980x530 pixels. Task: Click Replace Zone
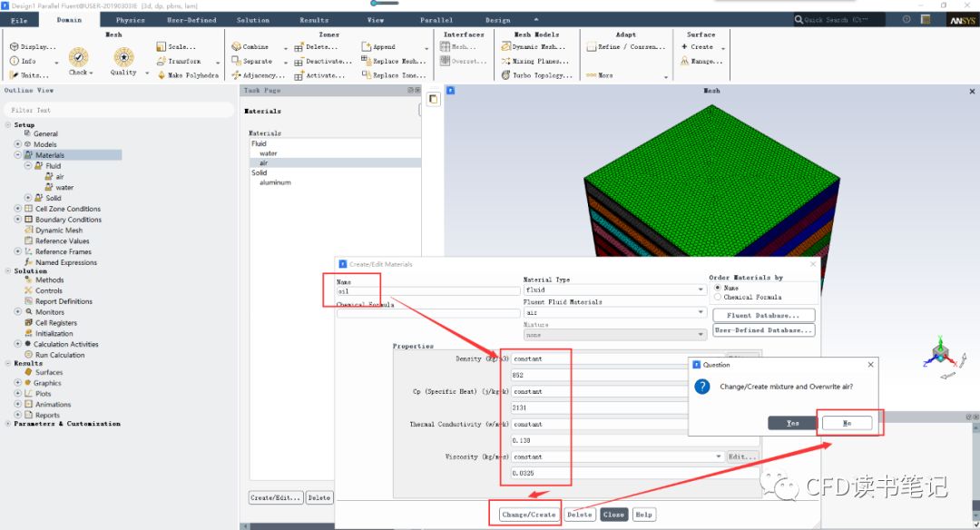click(394, 75)
